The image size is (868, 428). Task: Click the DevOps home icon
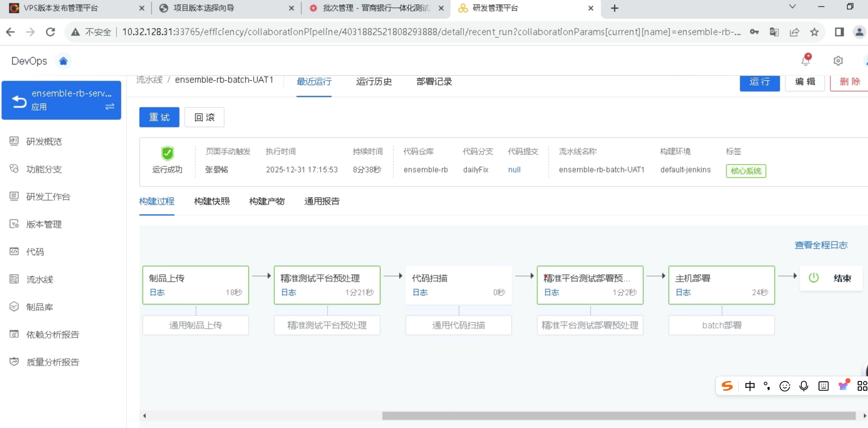click(63, 61)
